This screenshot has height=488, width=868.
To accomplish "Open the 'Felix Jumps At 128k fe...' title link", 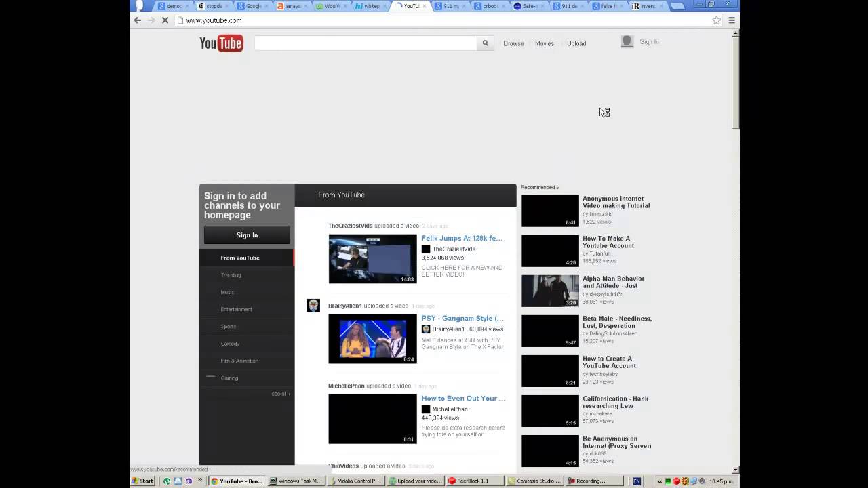I will point(462,239).
